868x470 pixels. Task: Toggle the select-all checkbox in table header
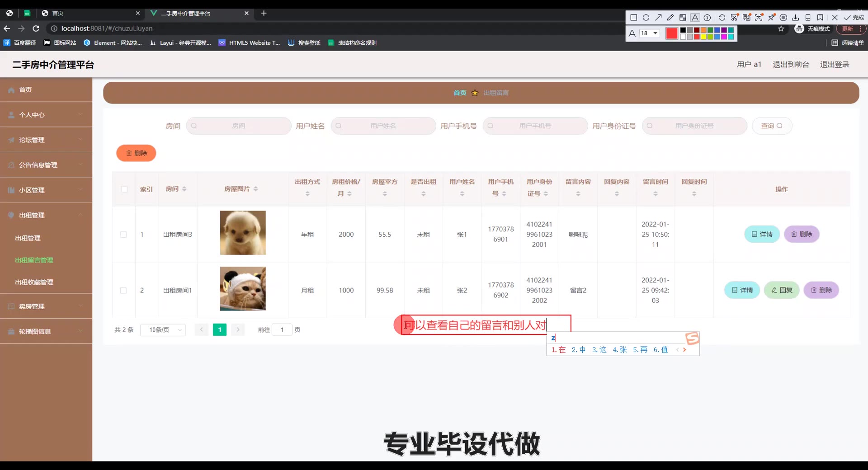(124, 189)
